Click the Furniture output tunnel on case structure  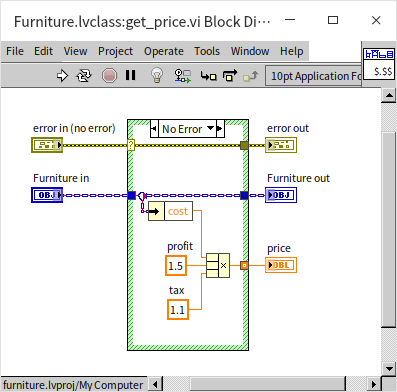point(244,195)
